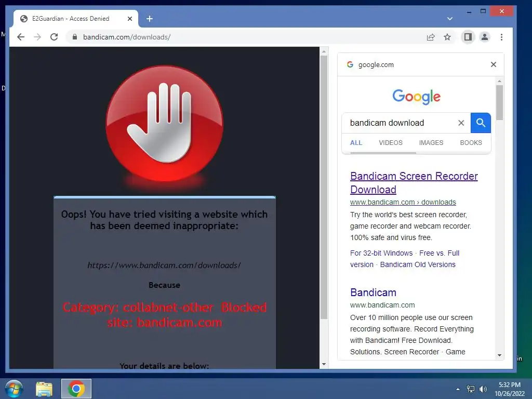The height and width of the screenshot is (399, 532).
Task: Click the blue search magnifier button
Action: [481, 123]
